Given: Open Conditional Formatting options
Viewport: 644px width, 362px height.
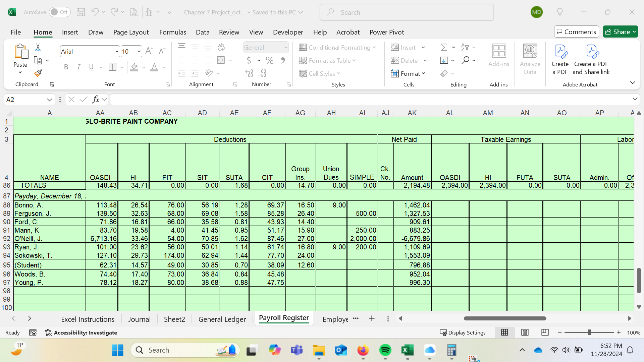Looking at the screenshot, I should (x=337, y=47).
